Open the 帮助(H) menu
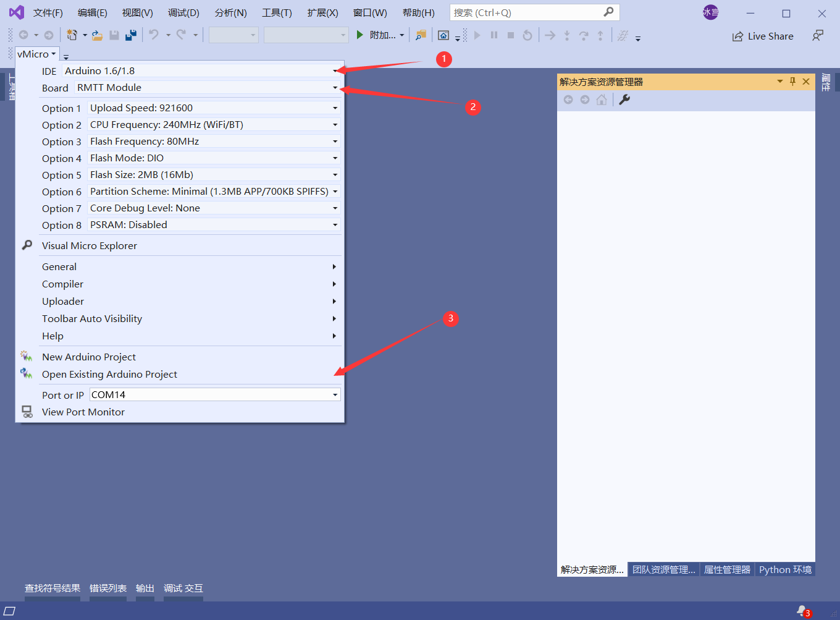840x620 pixels. point(419,12)
